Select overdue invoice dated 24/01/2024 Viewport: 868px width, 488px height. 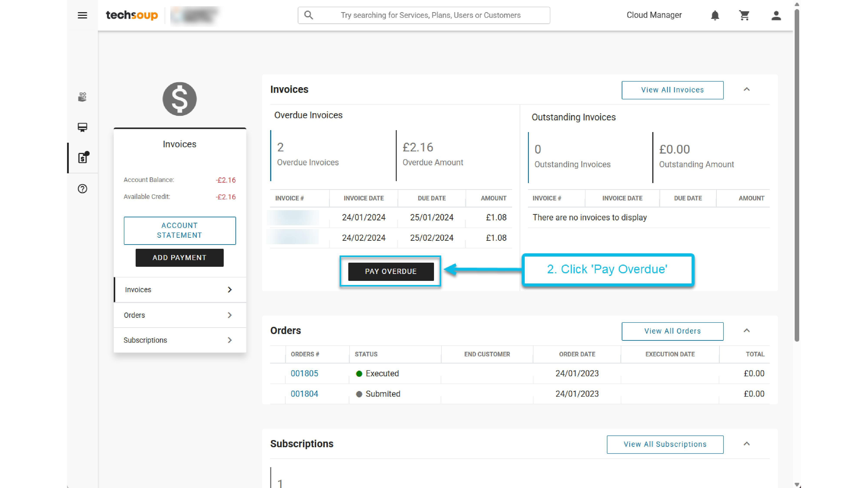[x=391, y=218]
